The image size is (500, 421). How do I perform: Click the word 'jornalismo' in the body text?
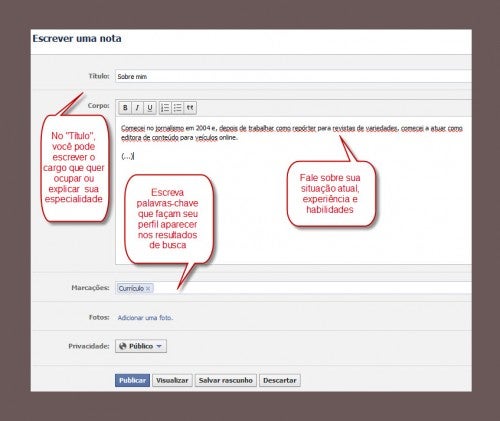coord(170,128)
